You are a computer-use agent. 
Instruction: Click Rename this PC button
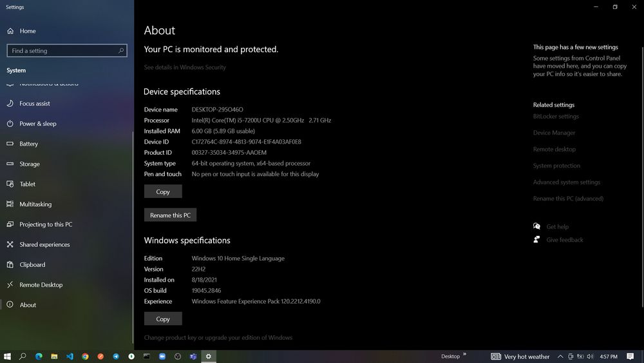pos(170,215)
